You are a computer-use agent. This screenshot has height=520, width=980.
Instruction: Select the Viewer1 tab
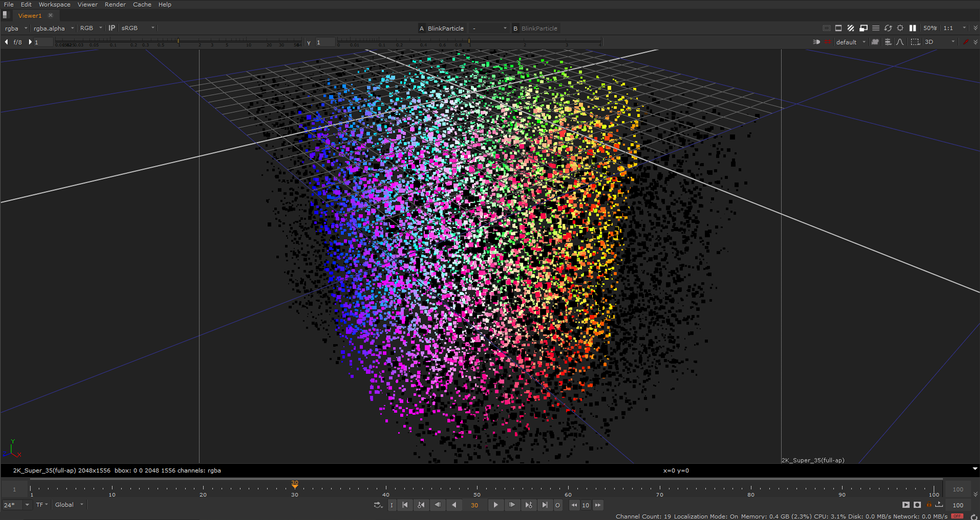point(30,15)
